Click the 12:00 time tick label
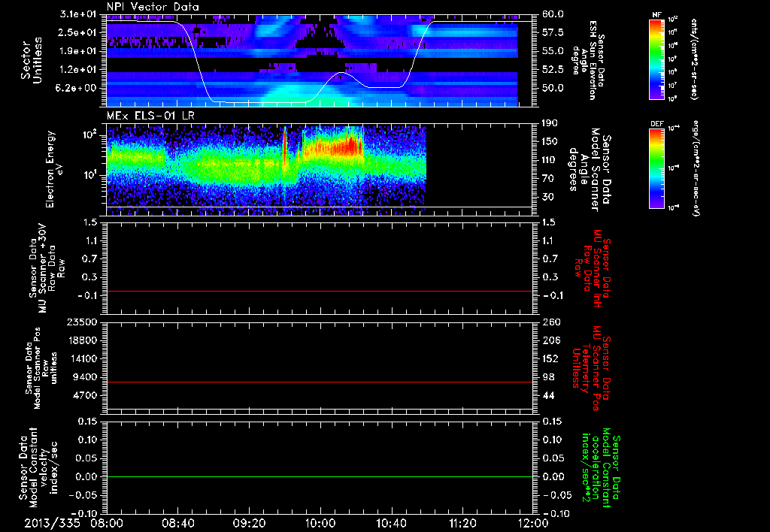770x532 pixels. pos(533,523)
